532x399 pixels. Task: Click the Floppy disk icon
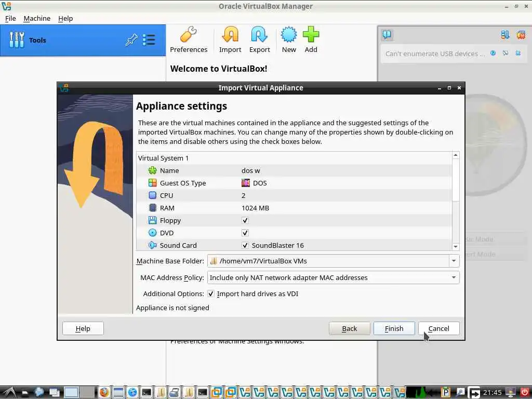pyautogui.click(x=152, y=220)
